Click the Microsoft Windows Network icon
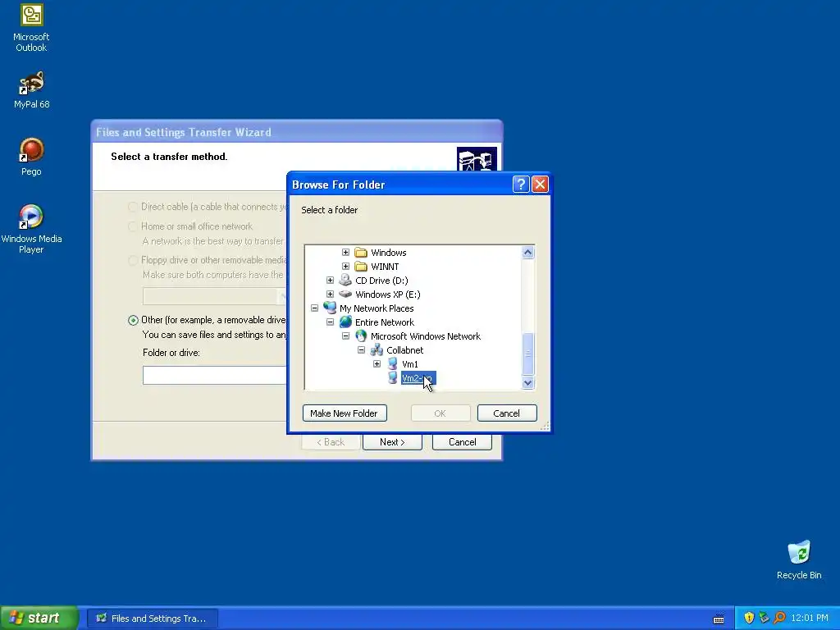Image resolution: width=840 pixels, height=630 pixels. click(361, 336)
